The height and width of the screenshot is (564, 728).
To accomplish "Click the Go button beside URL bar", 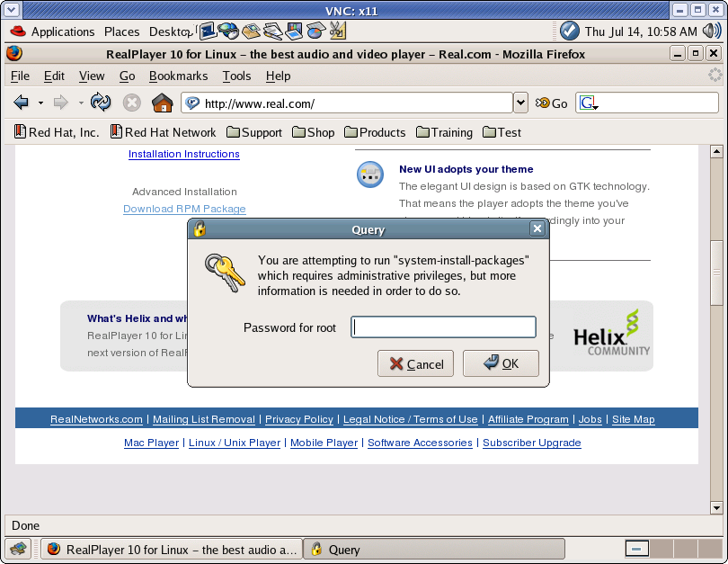I will click(551, 103).
